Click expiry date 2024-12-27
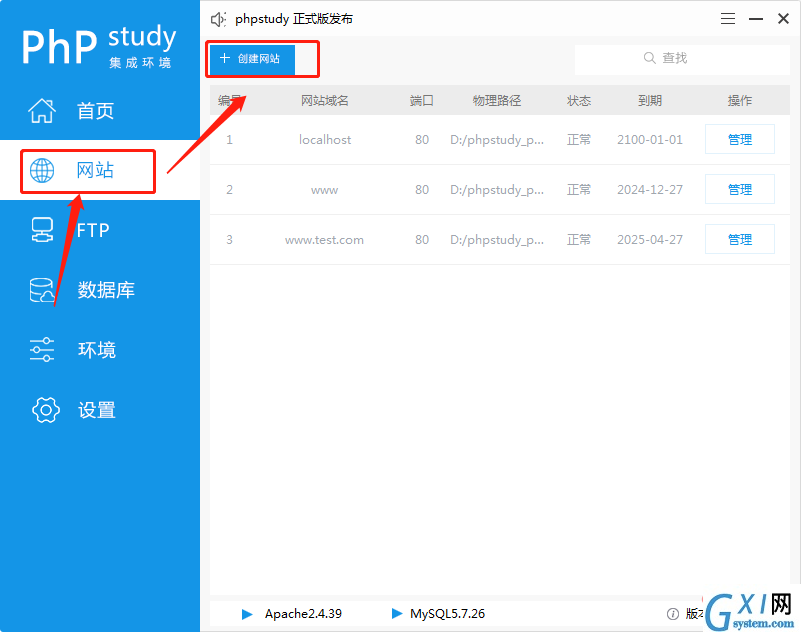Viewport: 801px width, 632px height. click(650, 190)
